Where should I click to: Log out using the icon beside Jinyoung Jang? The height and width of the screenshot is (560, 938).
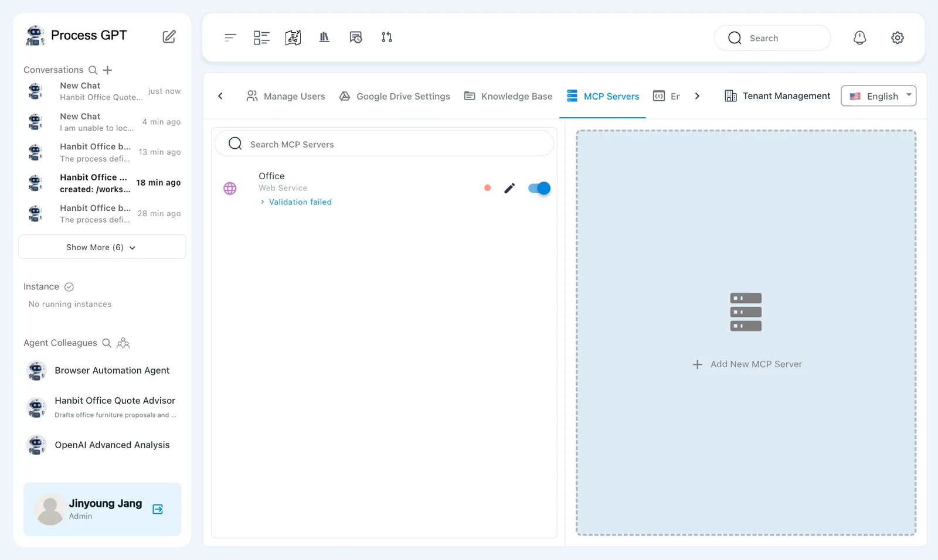(158, 509)
